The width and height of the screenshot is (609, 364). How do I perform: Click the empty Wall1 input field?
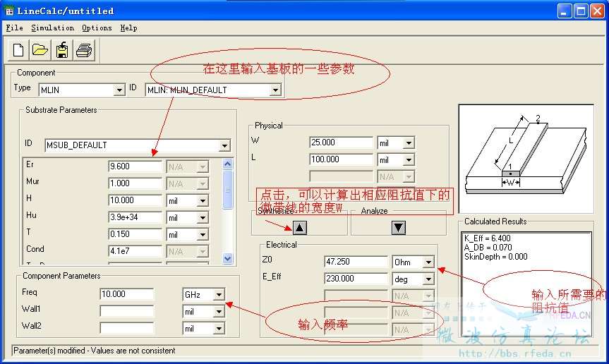click(x=126, y=311)
